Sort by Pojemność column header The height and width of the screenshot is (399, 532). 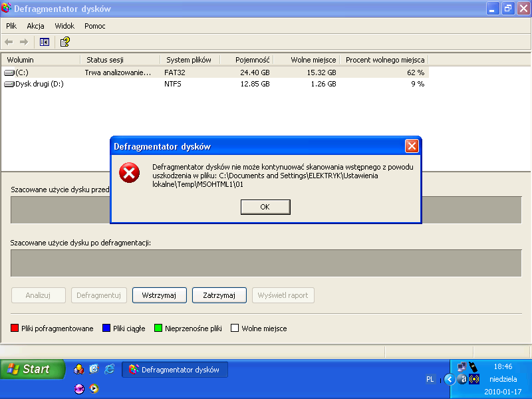tap(247, 60)
